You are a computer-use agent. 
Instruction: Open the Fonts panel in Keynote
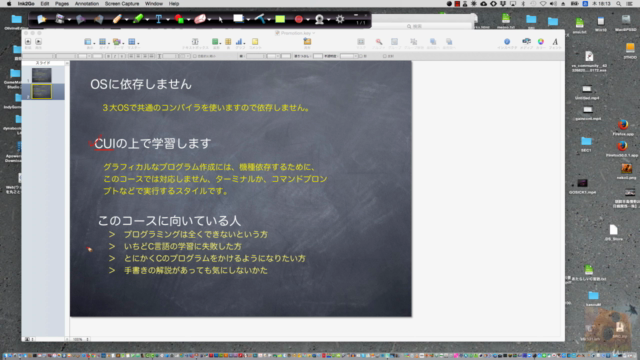point(555,42)
